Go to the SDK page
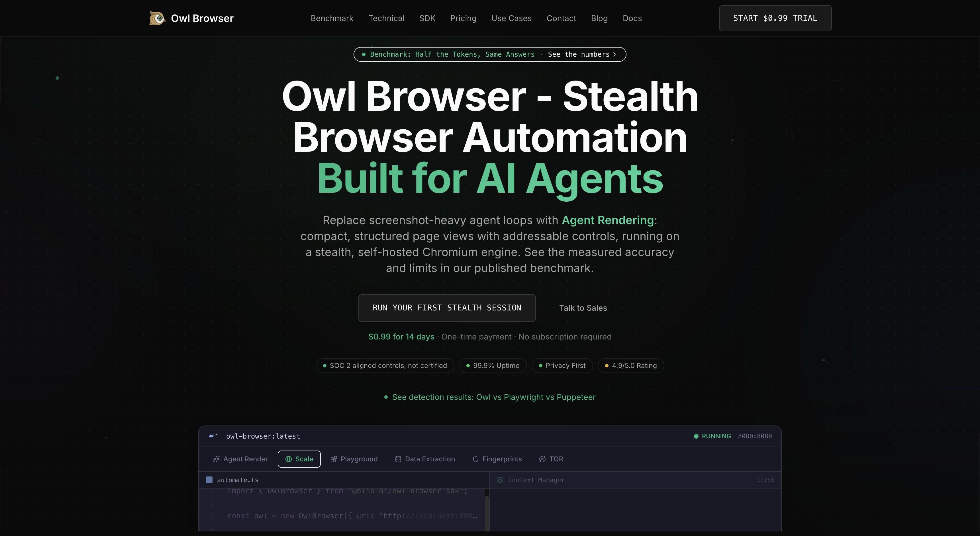Screen dimensions: 980x536 point(427,18)
